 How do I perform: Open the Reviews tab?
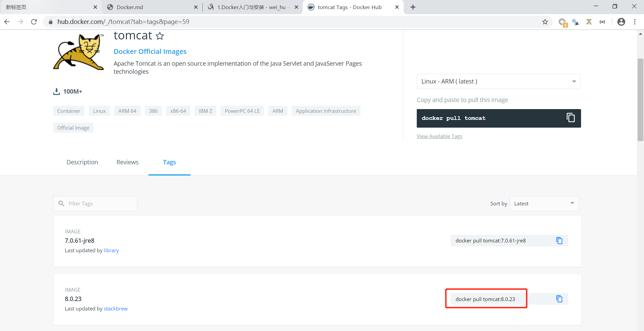pos(128,162)
